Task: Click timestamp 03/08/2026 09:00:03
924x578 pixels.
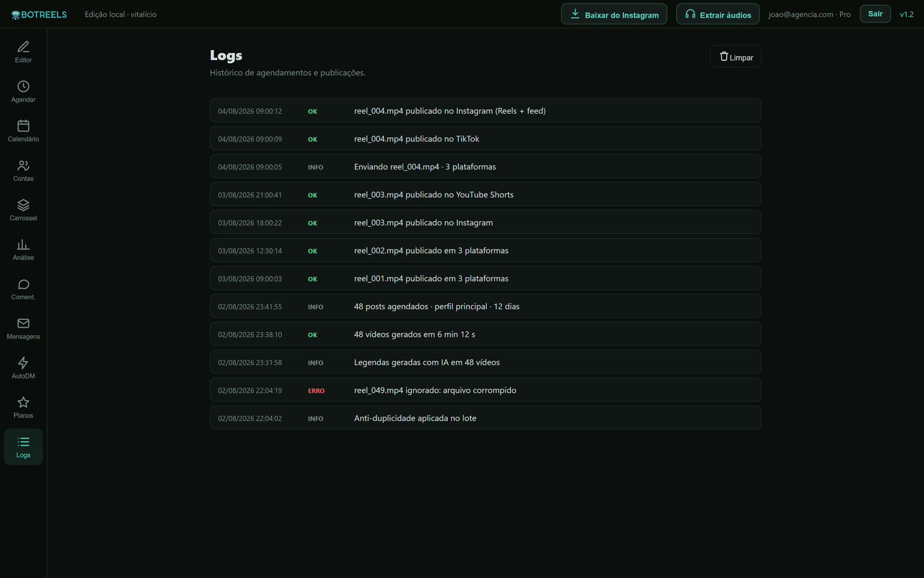Action: [x=250, y=279]
